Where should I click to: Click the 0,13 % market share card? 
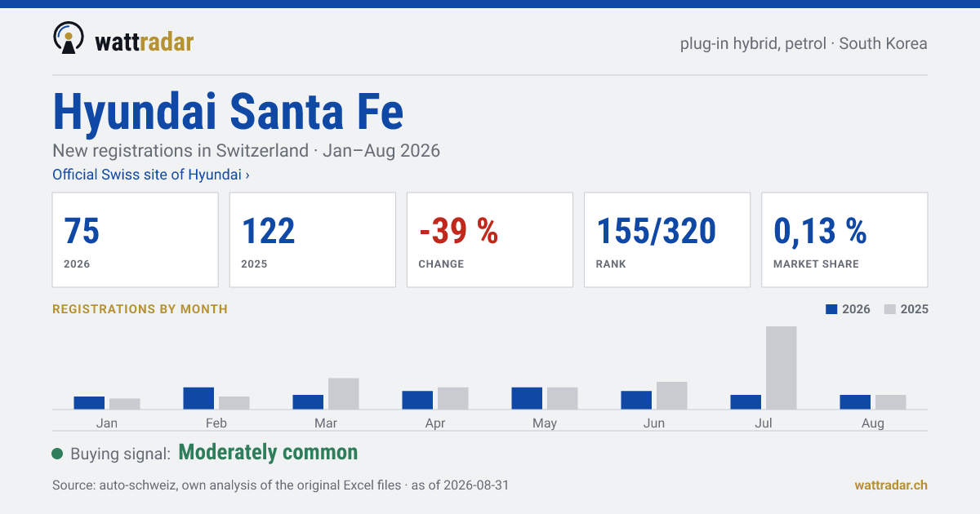(844, 240)
